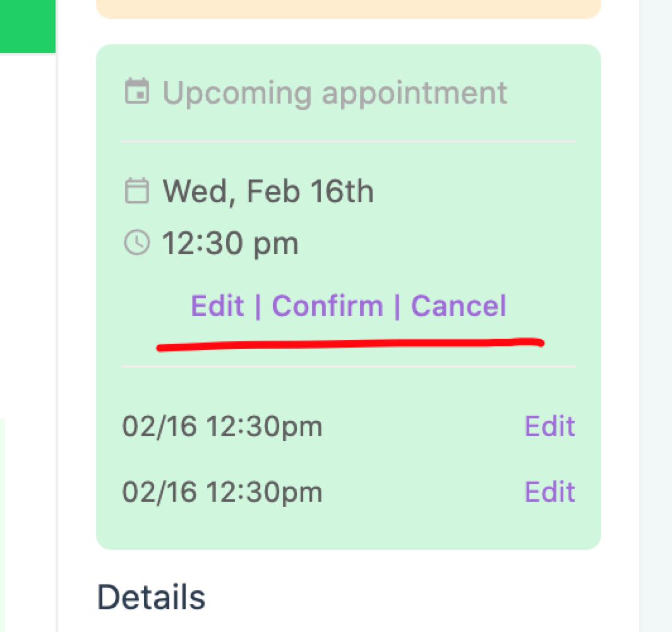Click the red underline beneath the action links
Screen dimensions: 672x632
click(x=350, y=344)
